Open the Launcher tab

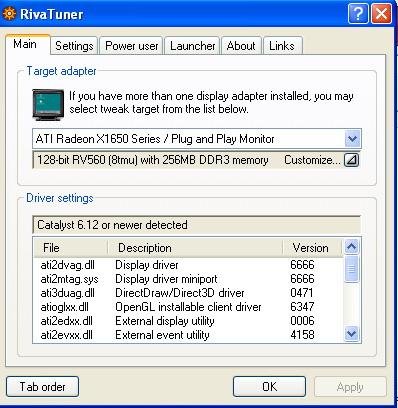192,46
